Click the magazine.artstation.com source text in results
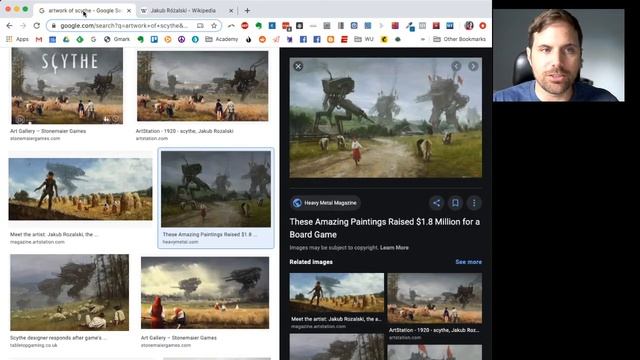The image size is (640, 360). [37, 242]
